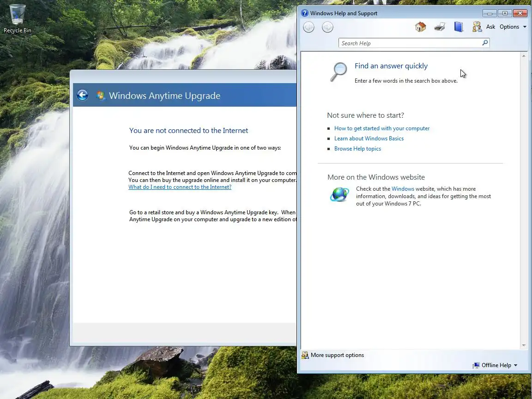Follow the Windows website link
Screen dimensions: 532x399
point(403,188)
